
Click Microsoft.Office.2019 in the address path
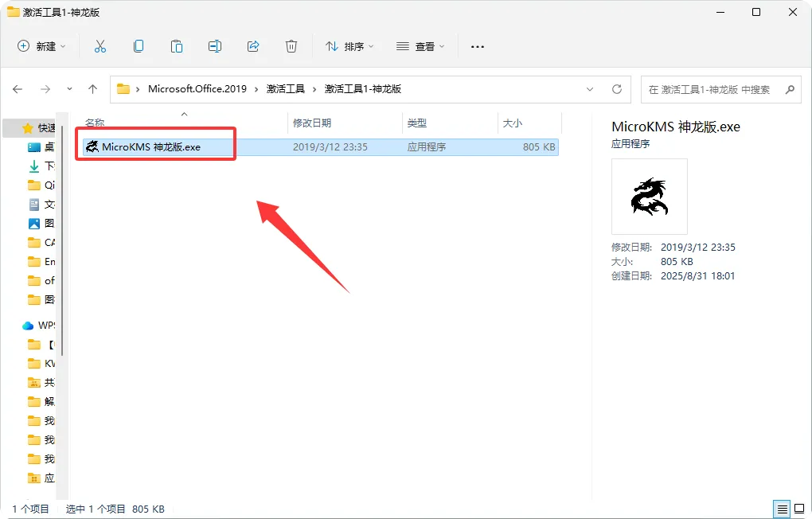click(197, 88)
